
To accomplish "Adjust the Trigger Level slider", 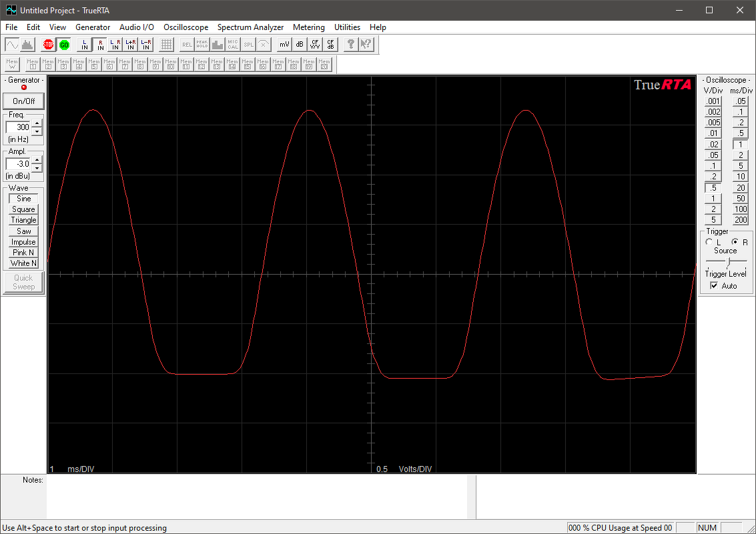I will pos(729,261).
